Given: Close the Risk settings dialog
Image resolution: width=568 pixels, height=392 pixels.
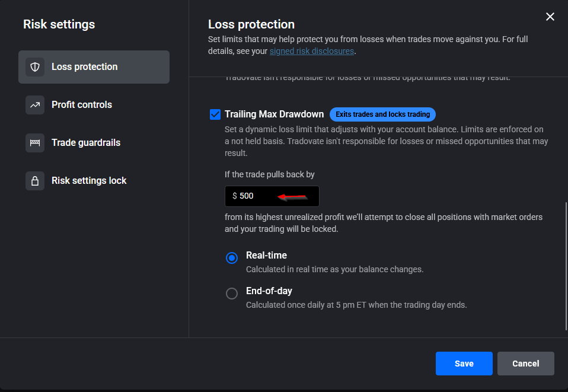Looking at the screenshot, I should click(550, 17).
